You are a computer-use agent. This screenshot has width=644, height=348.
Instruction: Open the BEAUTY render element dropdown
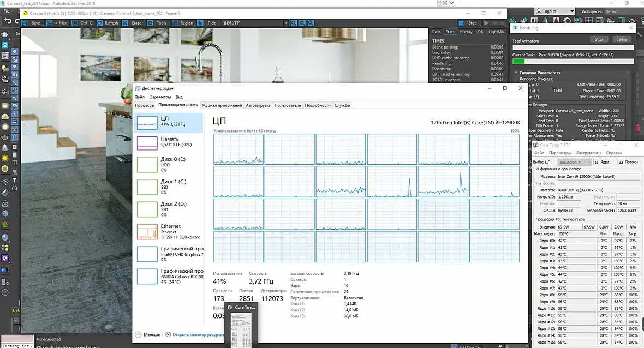(255, 23)
